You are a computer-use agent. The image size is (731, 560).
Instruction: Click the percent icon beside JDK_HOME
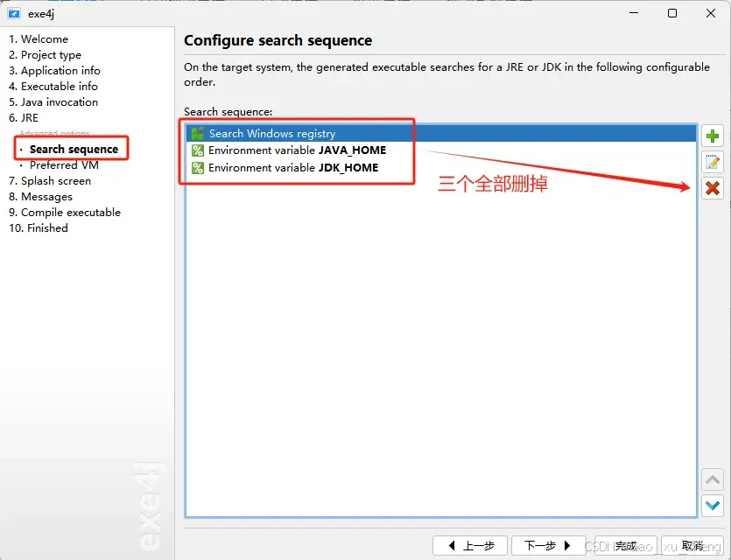point(198,168)
